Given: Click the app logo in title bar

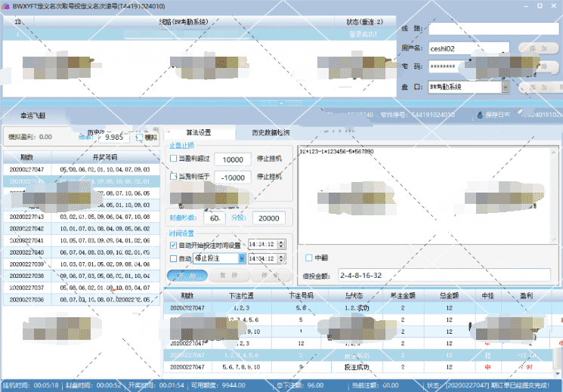Looking at the screenshot, I should point(5,6).
